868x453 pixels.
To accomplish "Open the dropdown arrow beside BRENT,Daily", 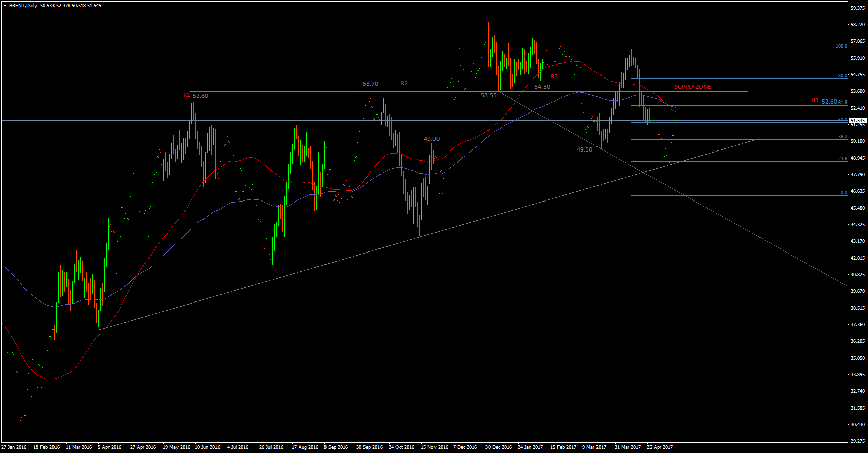I will point(5,6).
